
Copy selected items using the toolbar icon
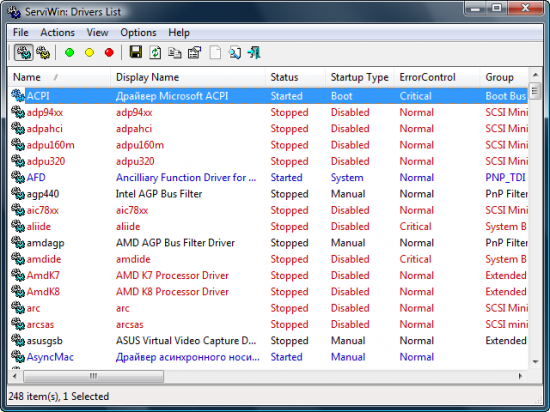pyautogui.click(x=175, y=53)
